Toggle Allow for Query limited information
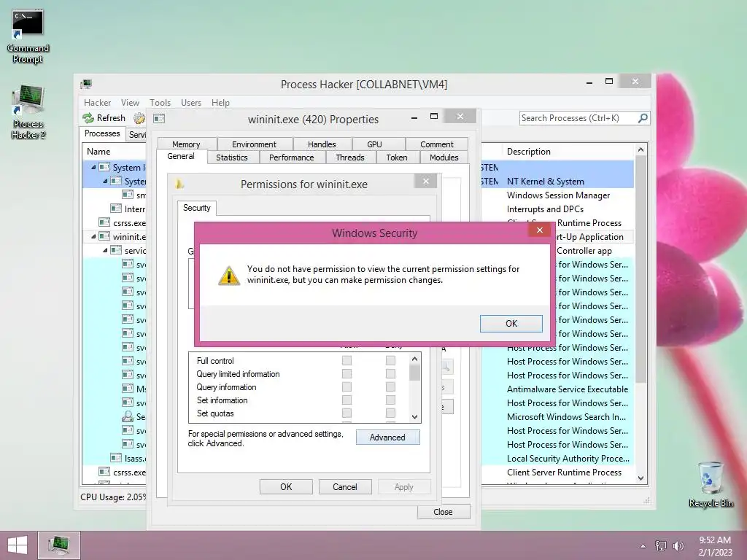The width and height of the screenshot is (747, 560). (x=347, y=374)
